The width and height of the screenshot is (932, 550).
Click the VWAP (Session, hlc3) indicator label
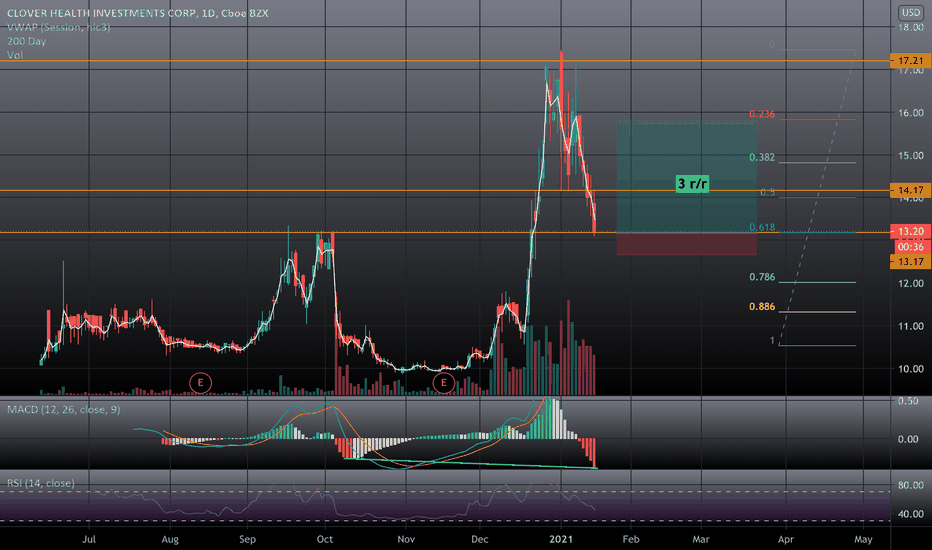58,27
